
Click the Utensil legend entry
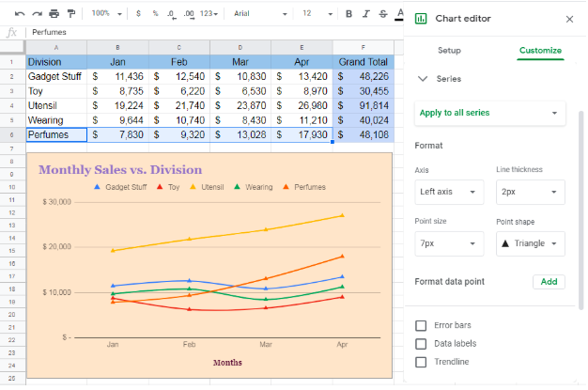pos(207,187)
